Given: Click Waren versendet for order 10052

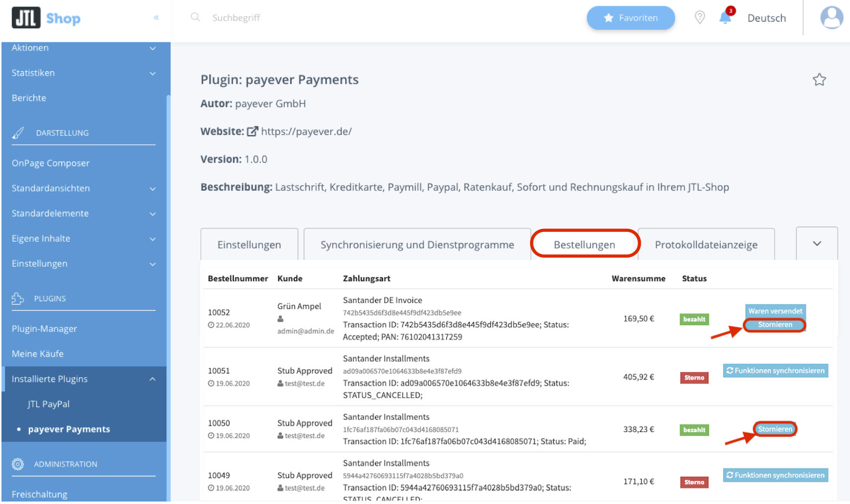Looking at the screenshot, I should click(x=775, y=311).
